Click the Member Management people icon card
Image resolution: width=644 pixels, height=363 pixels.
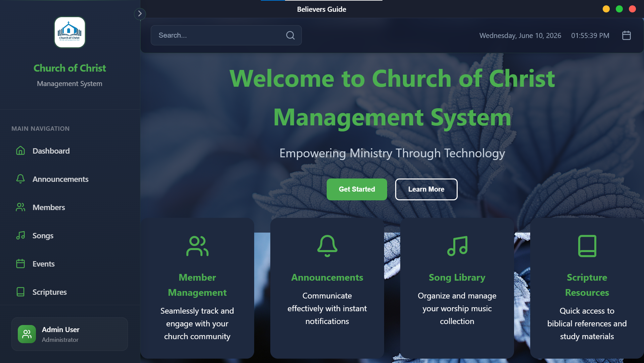(x=197, y=246)
